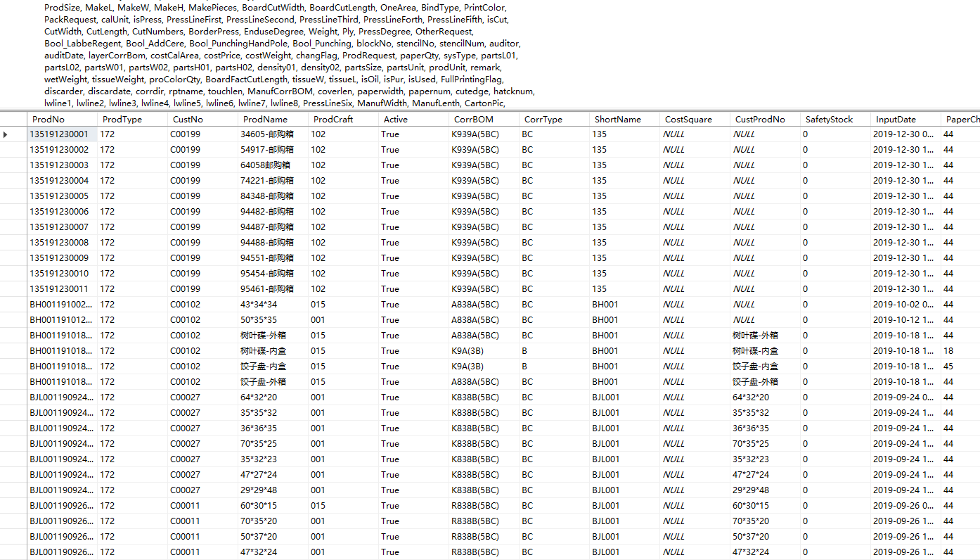Click CartonPic in the query text
980x560 pixels.
tap(485, 103)
